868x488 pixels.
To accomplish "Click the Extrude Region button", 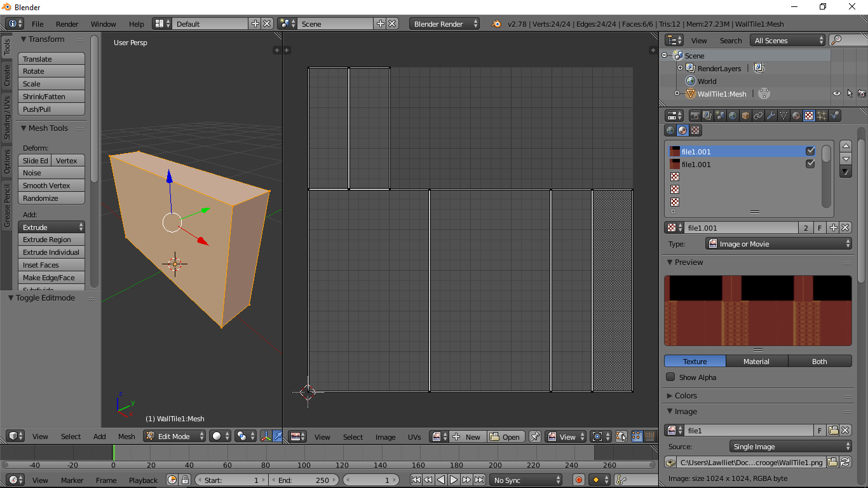I will [x=51, y=240].
